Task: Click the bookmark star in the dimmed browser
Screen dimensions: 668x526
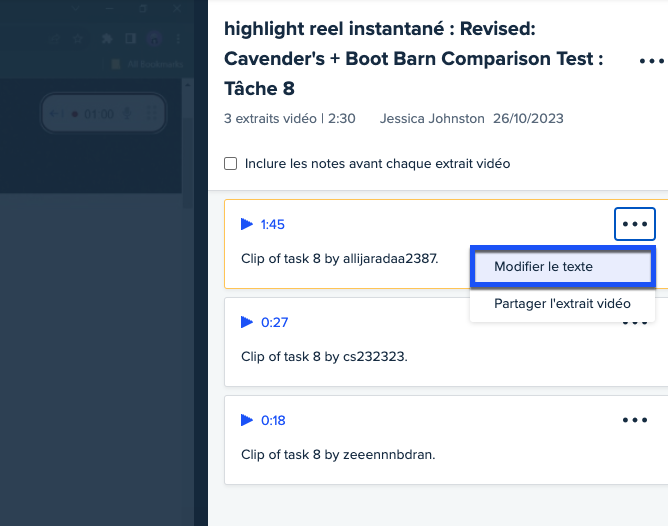Action: click(78, 39)
